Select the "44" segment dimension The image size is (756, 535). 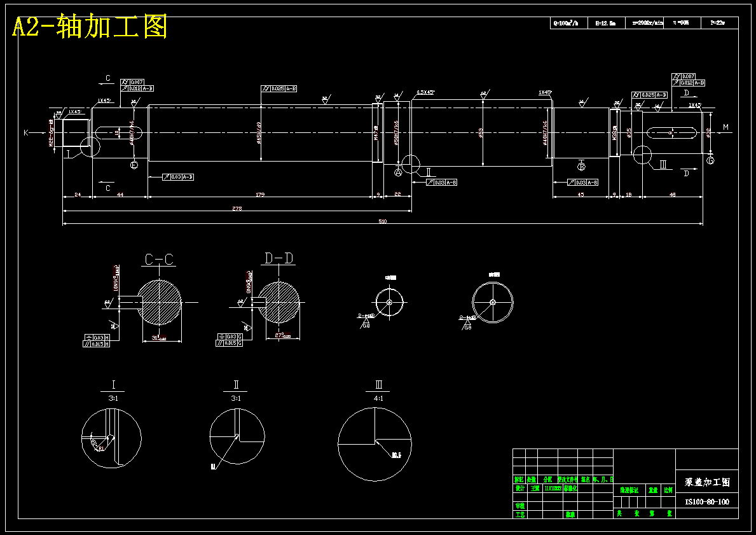[120, 195]
